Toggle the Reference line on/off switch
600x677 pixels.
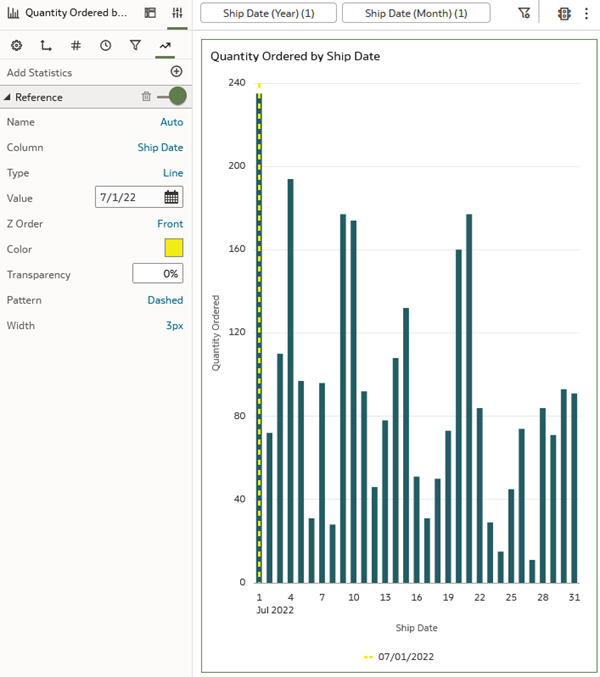172,96
